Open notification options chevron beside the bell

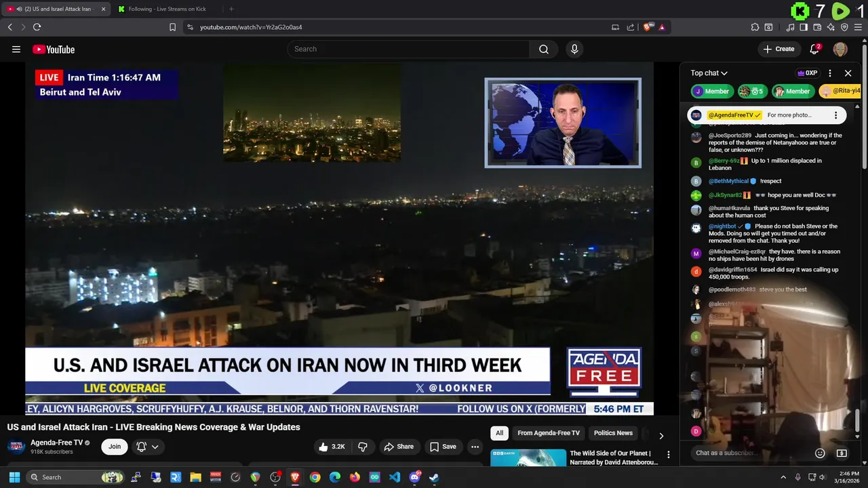point(155,447)
